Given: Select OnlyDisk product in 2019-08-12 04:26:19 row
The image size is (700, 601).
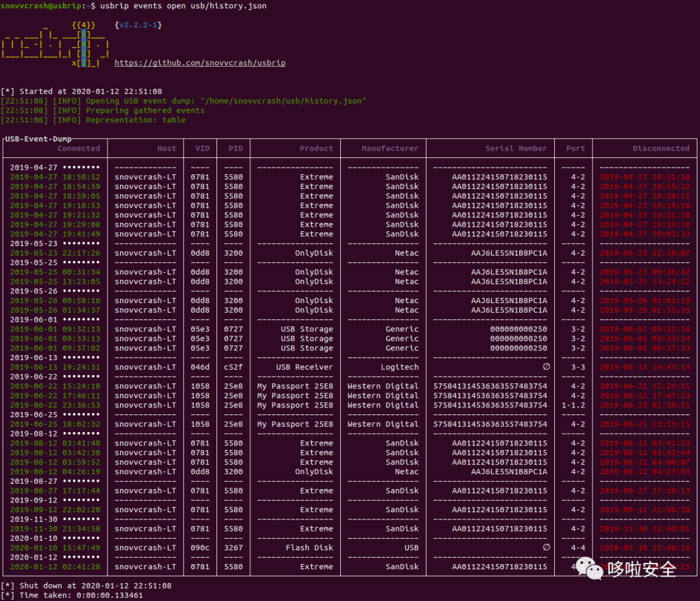Looking at the screenshot, I should pyautogui.click(x=314, y=471).
